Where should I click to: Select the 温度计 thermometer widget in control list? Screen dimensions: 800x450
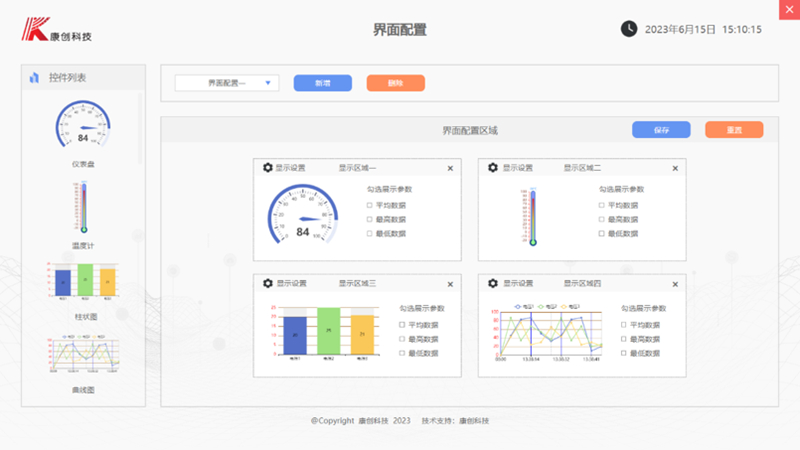83,207
